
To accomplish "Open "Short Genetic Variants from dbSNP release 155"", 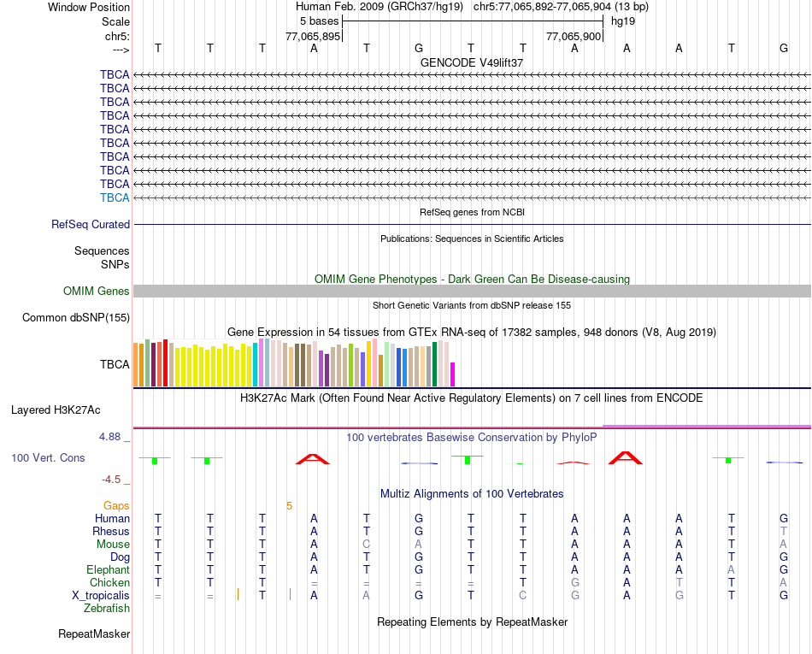I will point(472,305).
